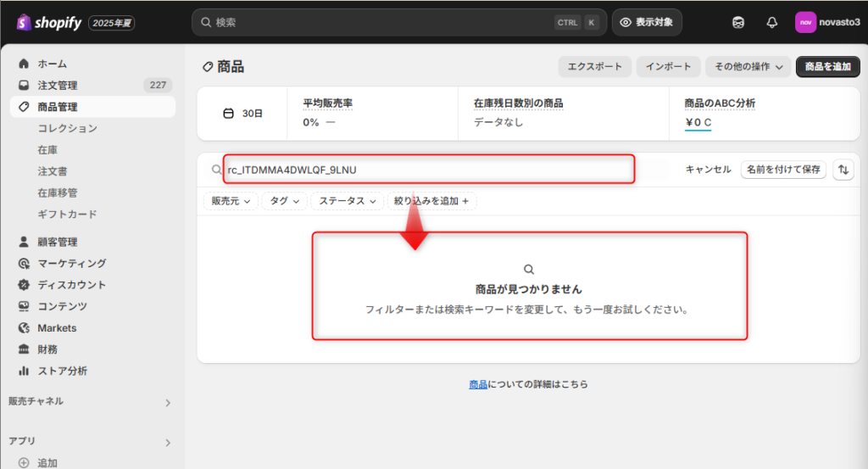
Task: Focus the top 検索 search bar
Action: pyautogui.click(x=399, y=23)
